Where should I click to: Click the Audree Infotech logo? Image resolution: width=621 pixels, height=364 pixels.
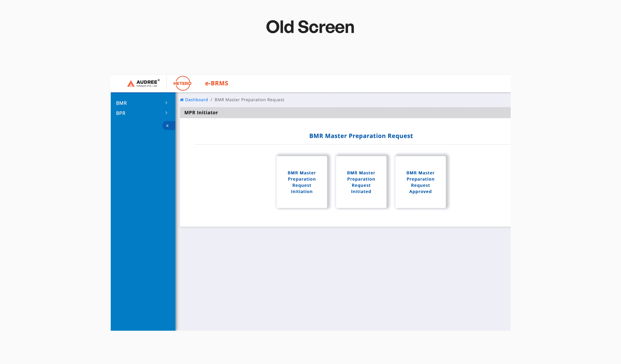[143, 83]
